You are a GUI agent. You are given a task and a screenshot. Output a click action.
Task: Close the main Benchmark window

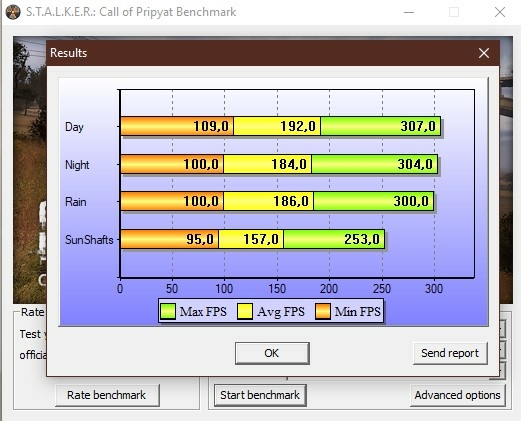500,12
